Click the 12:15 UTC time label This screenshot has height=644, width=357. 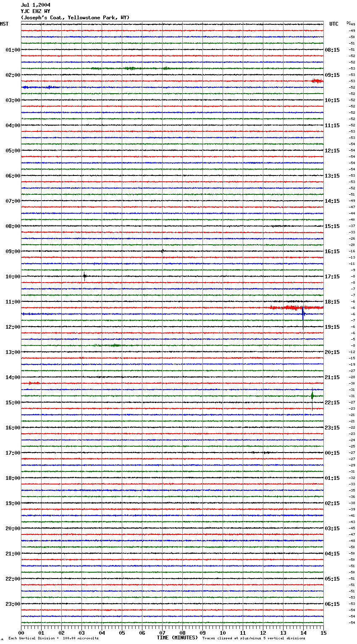332,151
